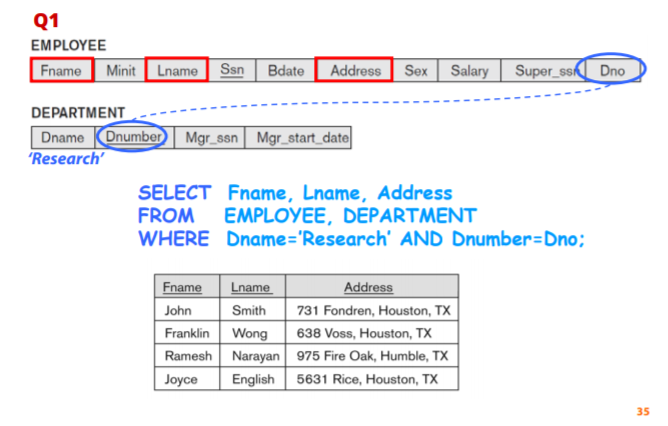The width and height of the screenshot is (668, 426).
Task: Click the 731 Fondren, Houston, TX cell
Action: [x=372, y=310]
